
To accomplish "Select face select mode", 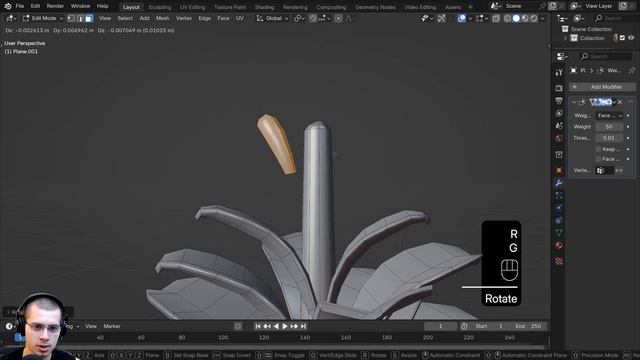I will [x=89, y=18].
